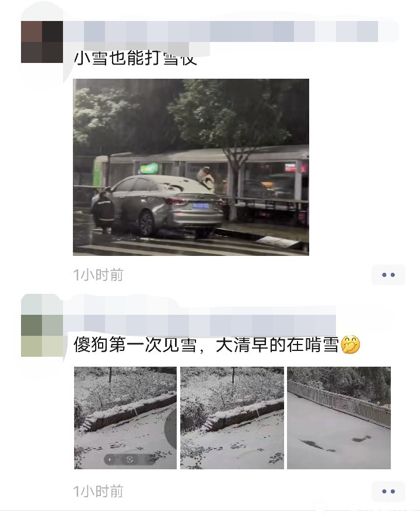The height and width of the screenshot is (520, 420).
Task: Open the large photo of the snow-covered grey car
Action: click(x=191, y=167)
